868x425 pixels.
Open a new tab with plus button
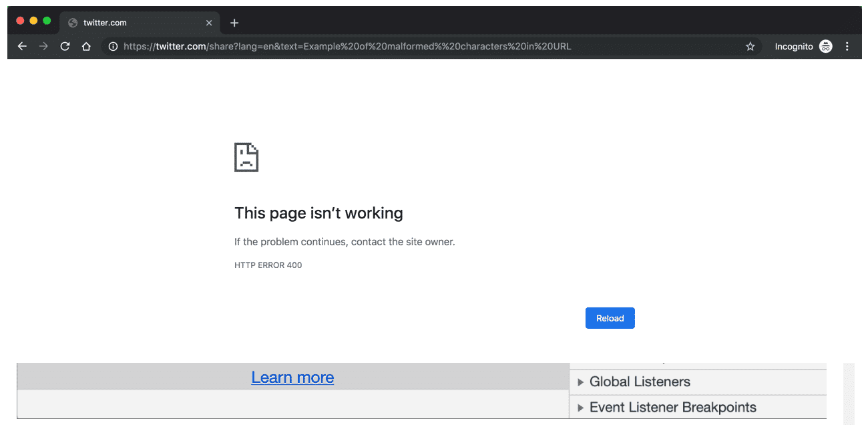(x=234, y=23)
